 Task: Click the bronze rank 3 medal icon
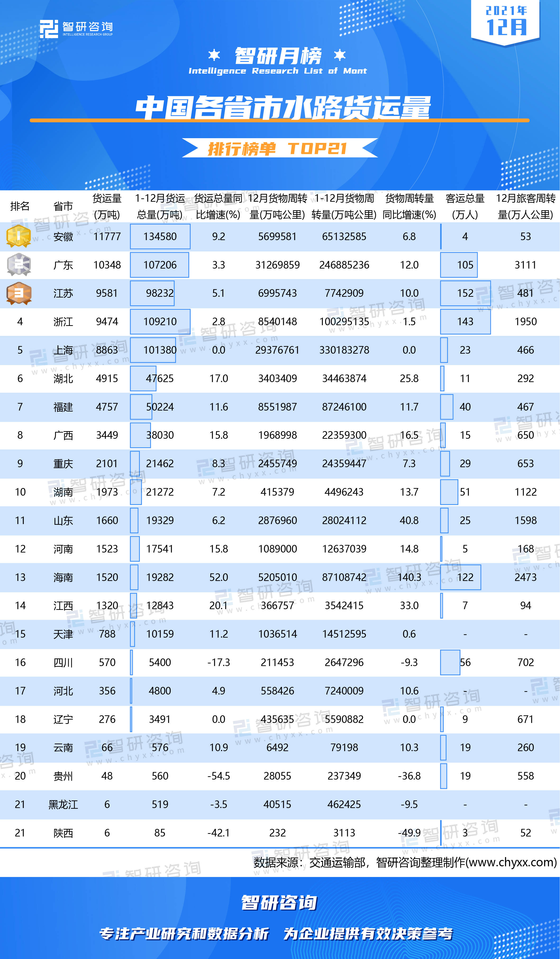click(x=19, y=293)
